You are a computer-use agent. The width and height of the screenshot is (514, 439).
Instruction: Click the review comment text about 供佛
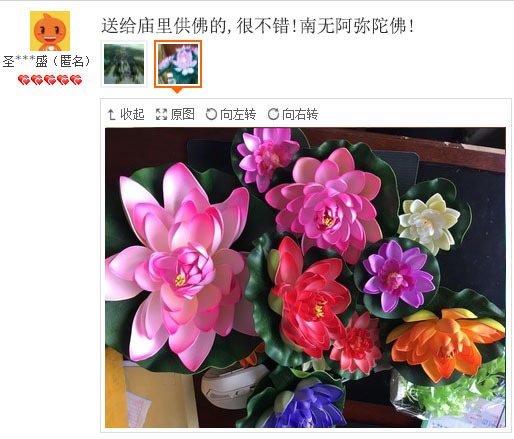click(x=258, y=26)
